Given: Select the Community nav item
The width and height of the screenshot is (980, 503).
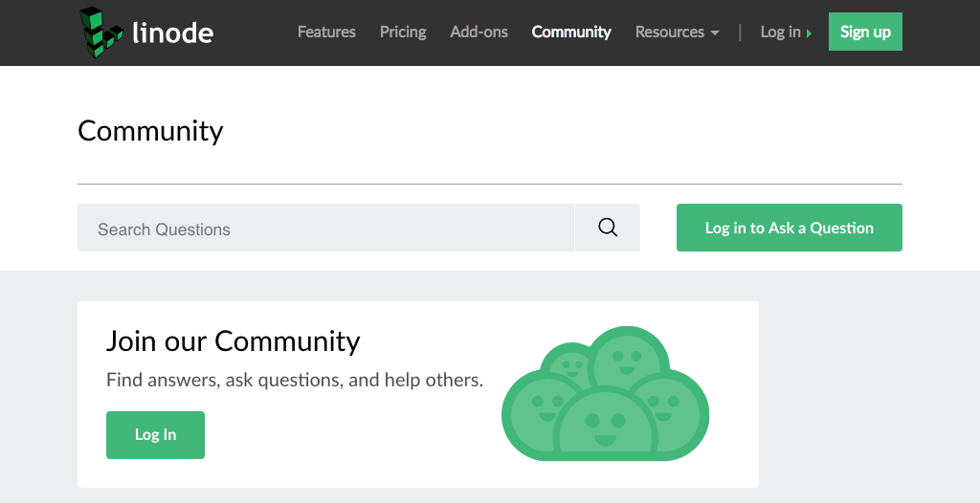Looking at the screenshot, I should point(571,32).
